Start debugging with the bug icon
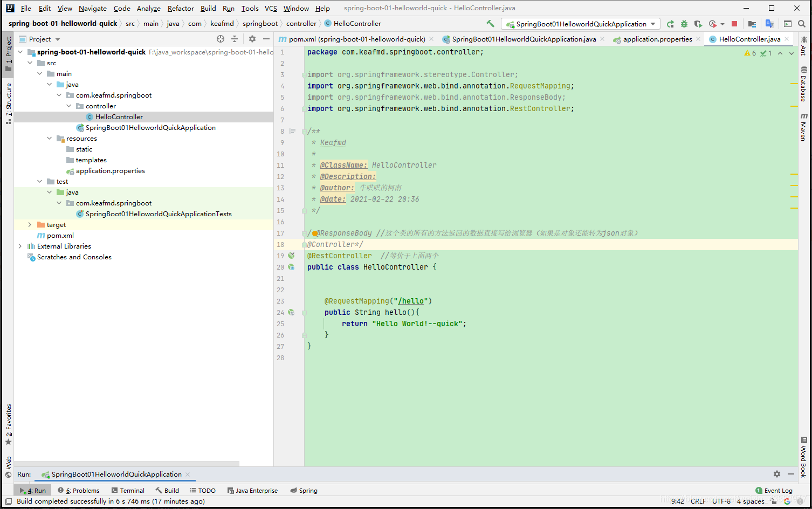The height and width of the screenshot is (509, 812). tap(684, 24)
